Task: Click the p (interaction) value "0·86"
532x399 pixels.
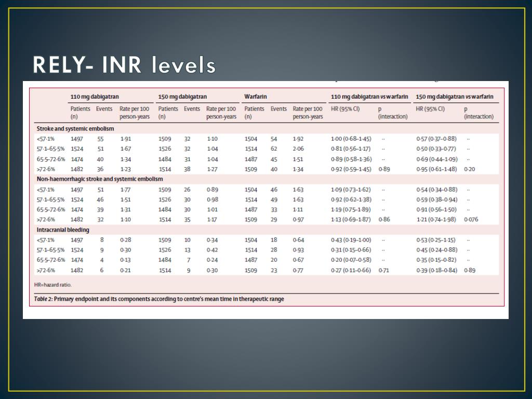Action: (384, 220)
